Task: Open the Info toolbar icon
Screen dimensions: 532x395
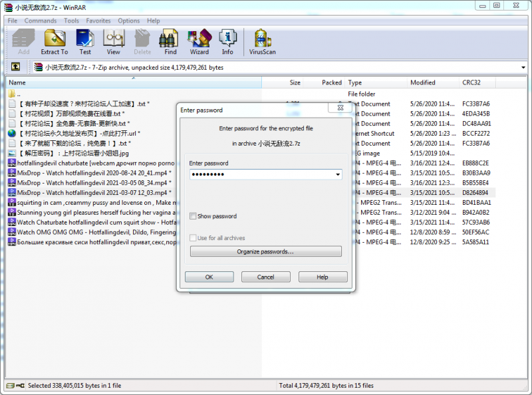Action: (227, 41)
